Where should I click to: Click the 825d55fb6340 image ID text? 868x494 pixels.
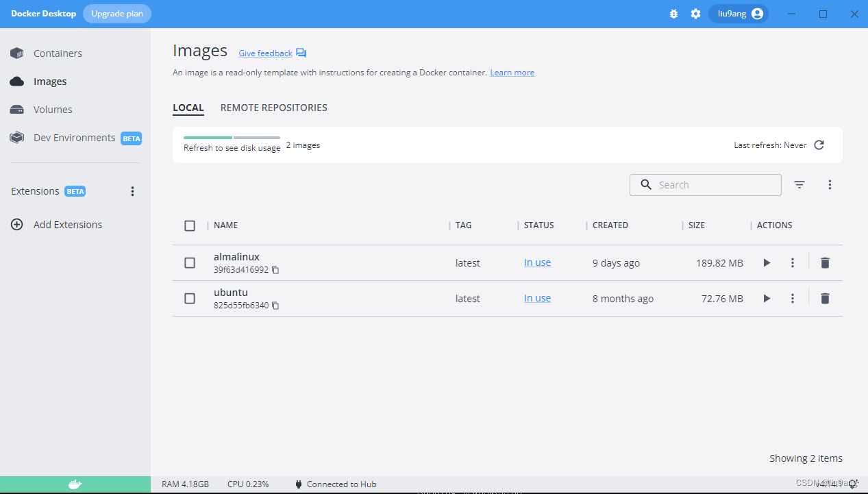click(x=241, y=306)
